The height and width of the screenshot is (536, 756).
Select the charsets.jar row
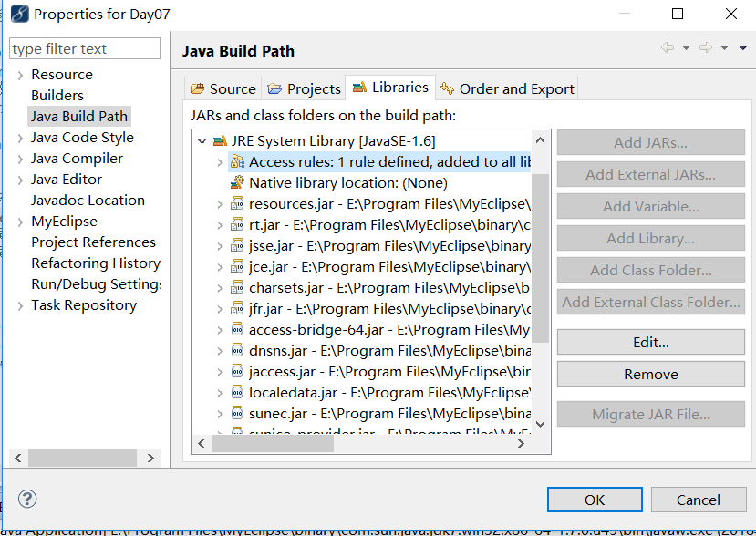click(x=379, y=288)
